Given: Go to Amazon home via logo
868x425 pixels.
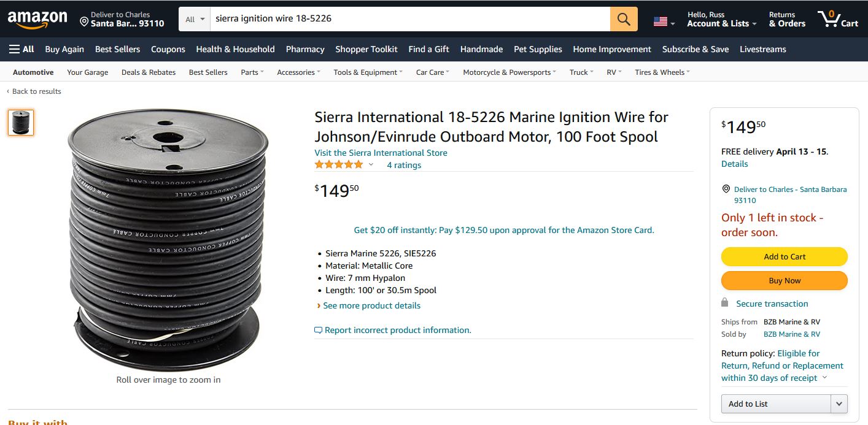Looking at the screenshot, I should click(x=37, y=20).
